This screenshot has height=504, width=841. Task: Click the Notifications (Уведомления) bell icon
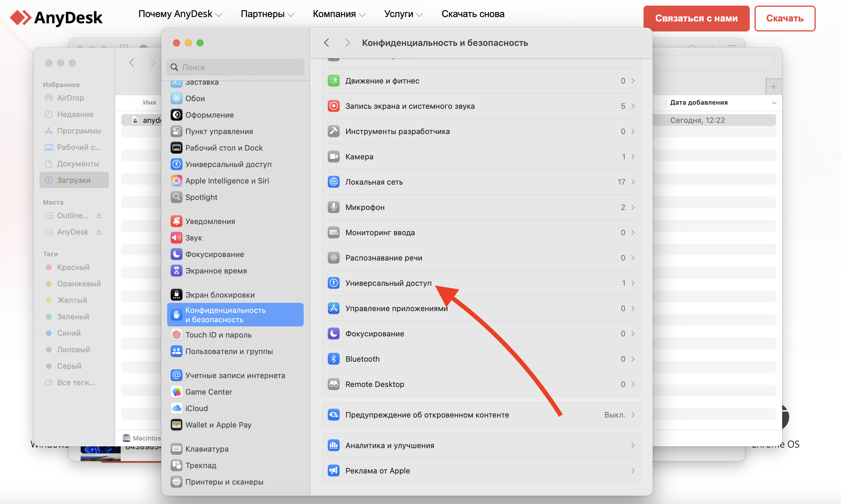click(x=176, y=221)
